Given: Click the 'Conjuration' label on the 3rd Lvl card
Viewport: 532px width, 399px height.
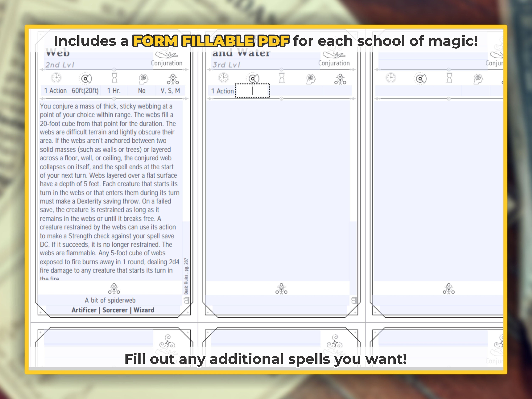Looking at the screenshot, I should click(x=334, y=63).
